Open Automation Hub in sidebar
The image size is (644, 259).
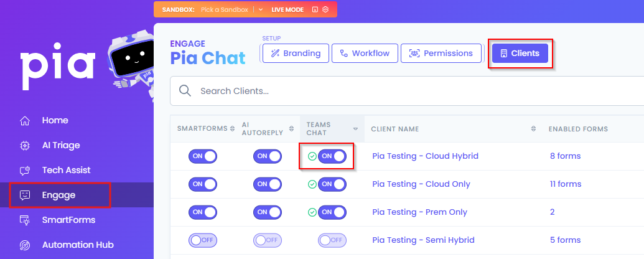[x=78, y=245]
